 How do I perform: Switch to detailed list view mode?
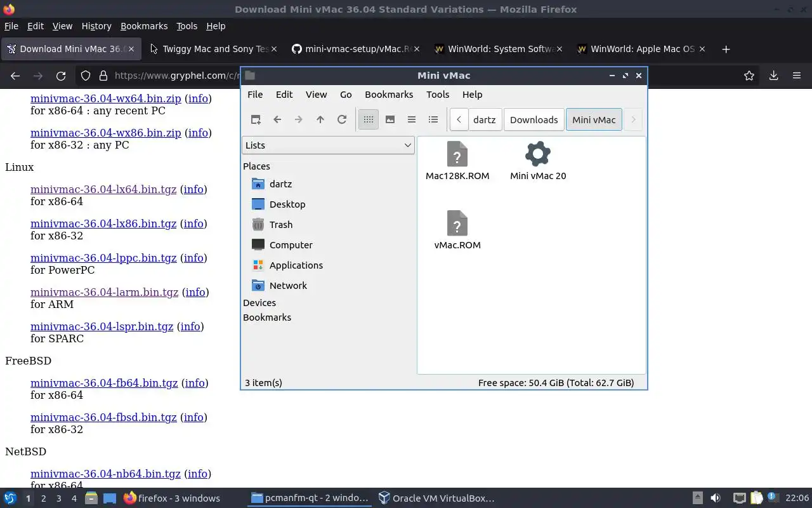point(433,119)
